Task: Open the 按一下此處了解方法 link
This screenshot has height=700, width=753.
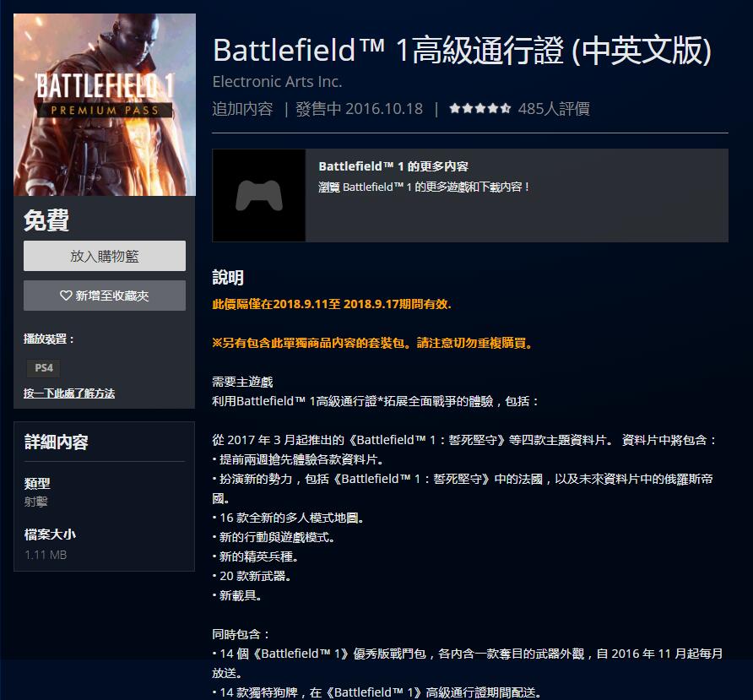Action: 69,393
